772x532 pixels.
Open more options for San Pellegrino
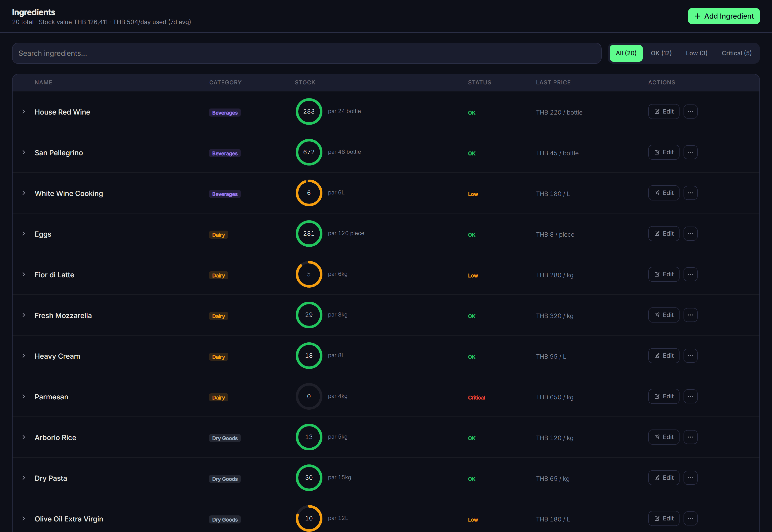(x=690, y=152)
